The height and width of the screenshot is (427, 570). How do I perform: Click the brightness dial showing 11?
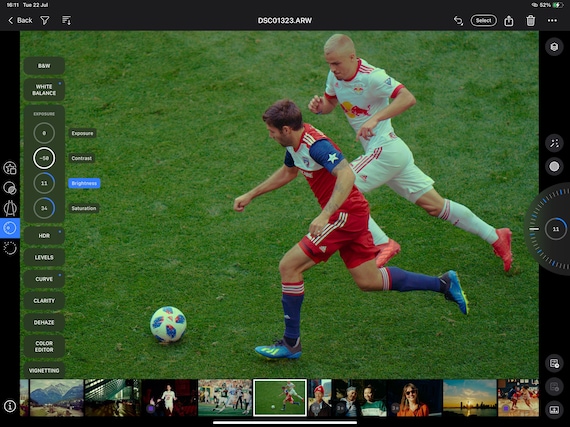tap(44, 183)
